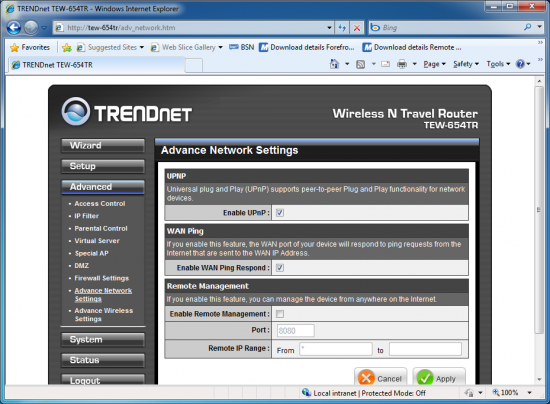
Task: Click the browser Back arrow button
Action: 14,27
